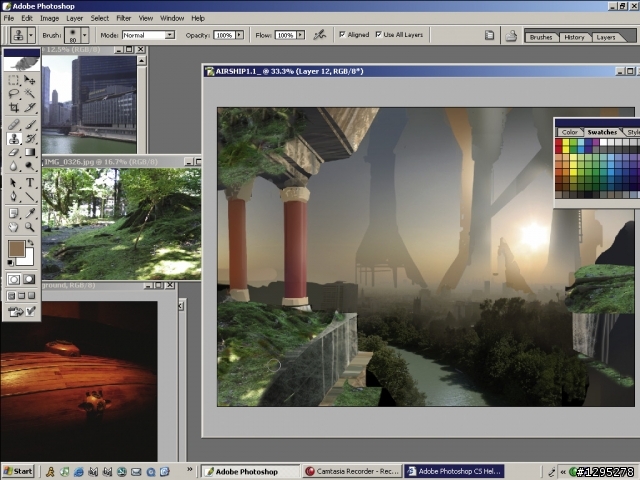This screenshot has height=480, width=640.
Task: Select the Line tool
Action: (29, 197)
